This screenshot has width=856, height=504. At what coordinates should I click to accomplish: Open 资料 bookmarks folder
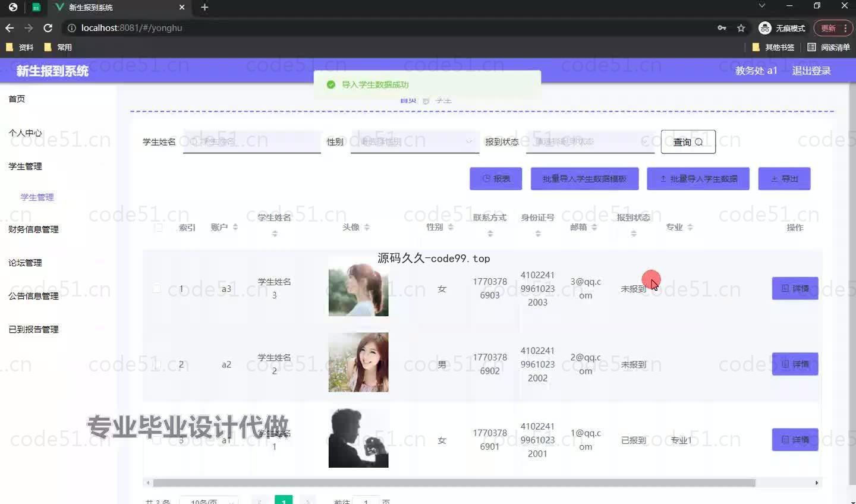point(20,47)
